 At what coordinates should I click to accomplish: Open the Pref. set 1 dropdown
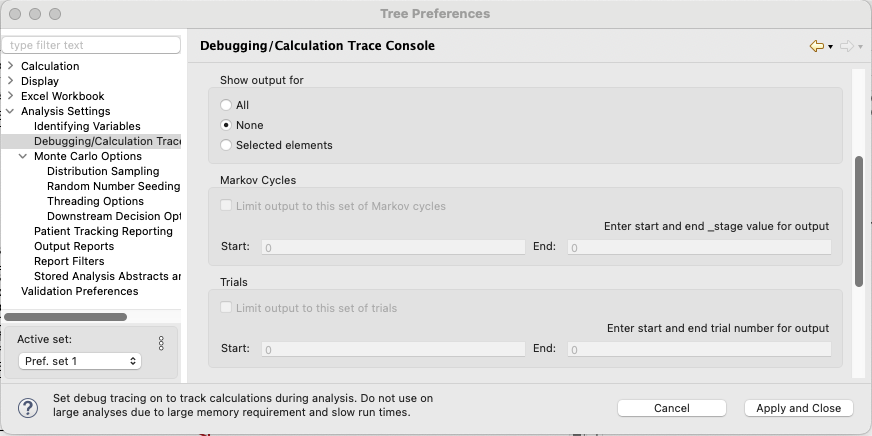click(80, 360)
